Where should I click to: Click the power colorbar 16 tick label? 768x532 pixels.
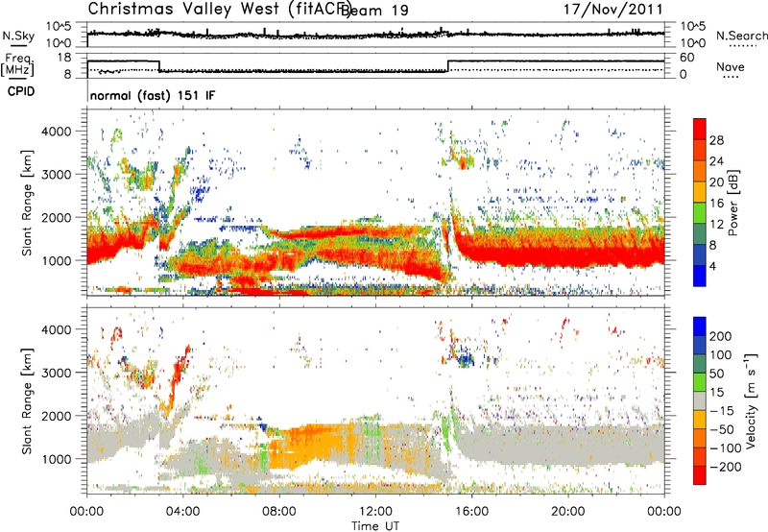point(716,204)
